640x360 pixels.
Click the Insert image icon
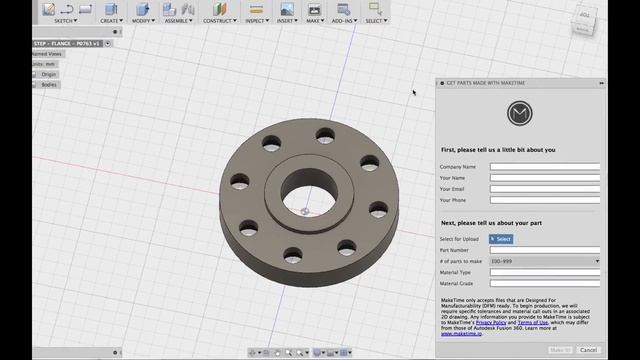[x=287, y=9]
